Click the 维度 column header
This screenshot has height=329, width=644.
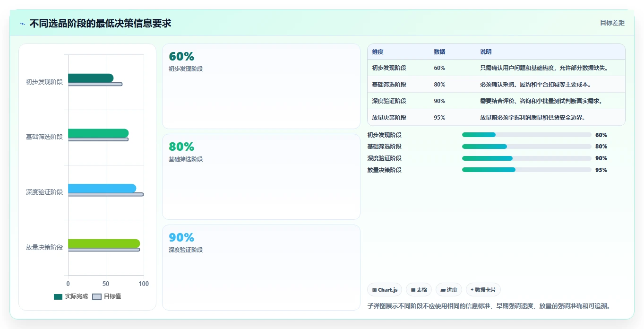click(x=378, y=52)
